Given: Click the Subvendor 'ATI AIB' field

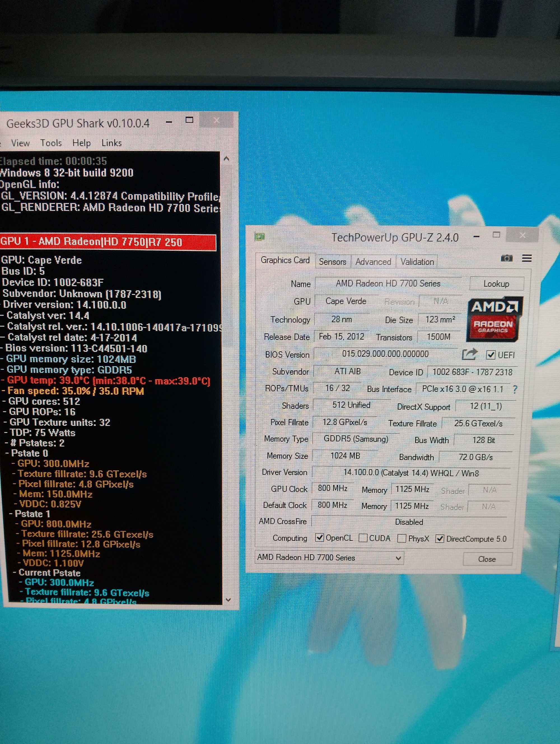Looking at the screenshot, I should point(347,371).
